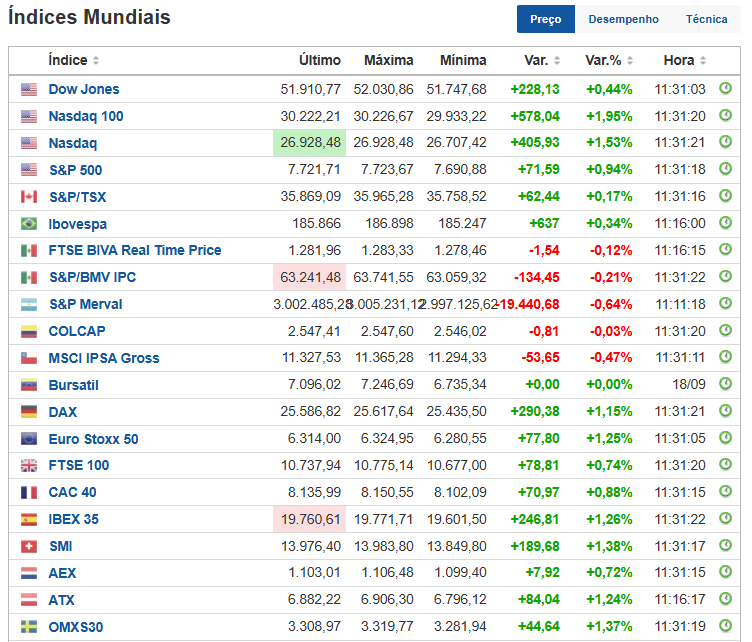Click the Nasdaq 100 change +1,95%
This screenshot has height=642, width=752.
click(609, 116)
